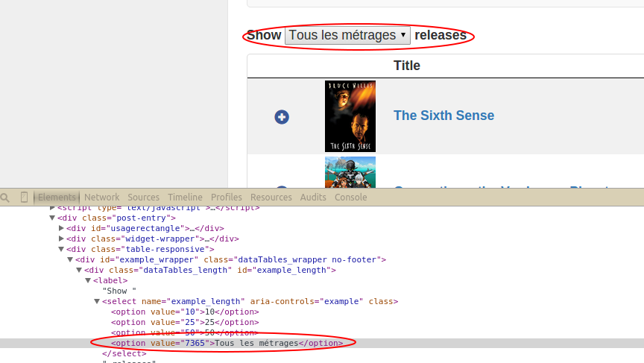Select the option value="7365" line
The height and width of the screenshot is (363, 644).
pos(227,344)
